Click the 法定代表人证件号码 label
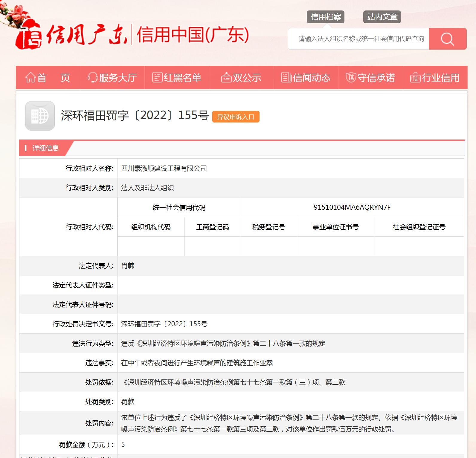 coord(83,305)
